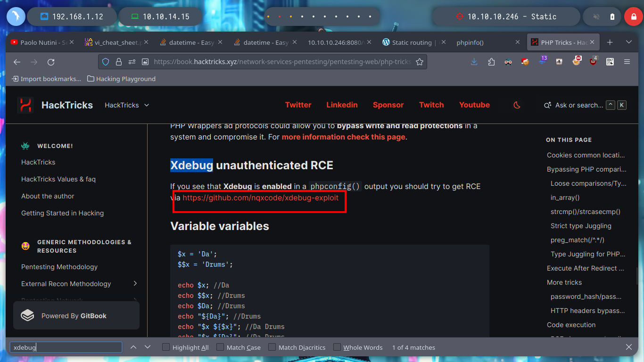Click Powered By GitBook button

[x=76, y=316]
